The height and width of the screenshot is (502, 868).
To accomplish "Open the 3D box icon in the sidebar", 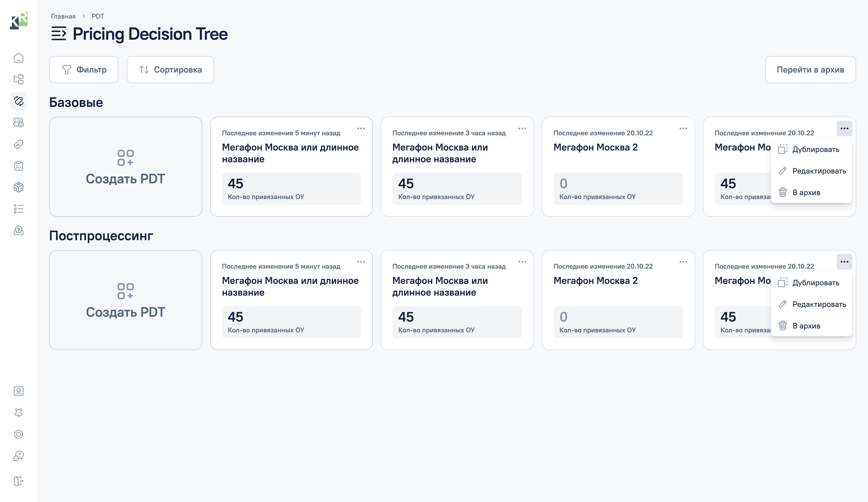I will pos(19,187).
